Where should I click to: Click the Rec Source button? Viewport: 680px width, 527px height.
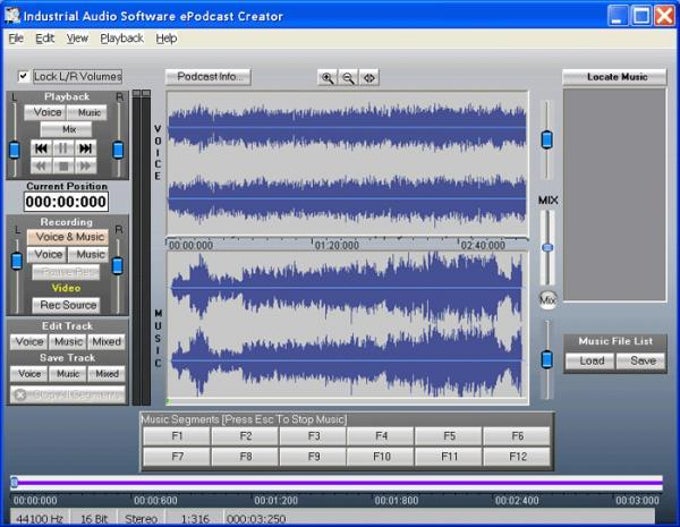coord(66,305)
